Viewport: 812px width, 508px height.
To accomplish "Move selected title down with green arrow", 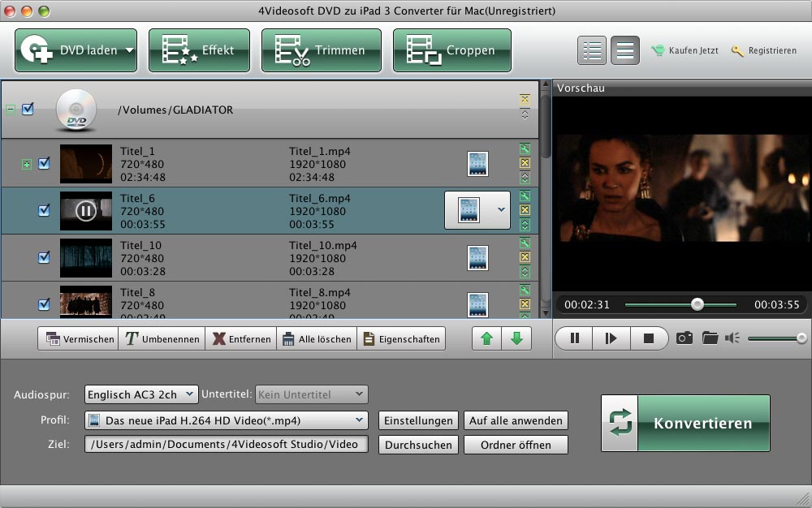I will pyautogui.click(x=516, y=339).
